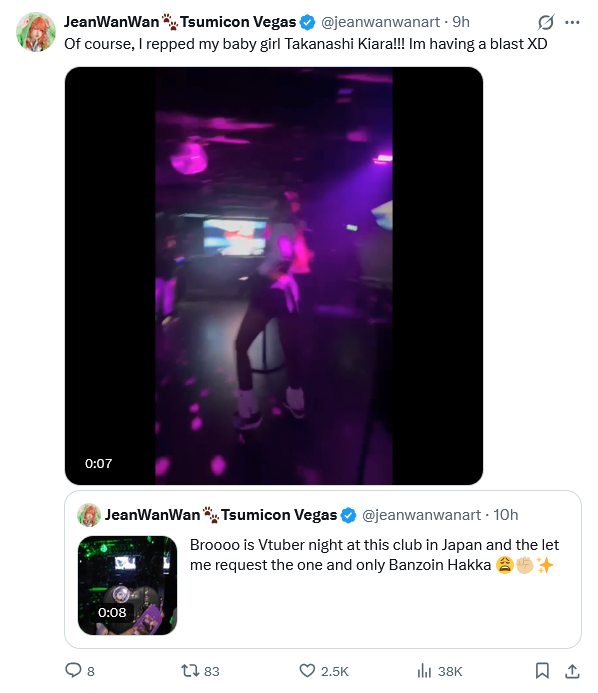Screen dimensions: 598x693
Task: Play the quoted tweet's 0:08 video thumbnail
Action: point(127,585)
